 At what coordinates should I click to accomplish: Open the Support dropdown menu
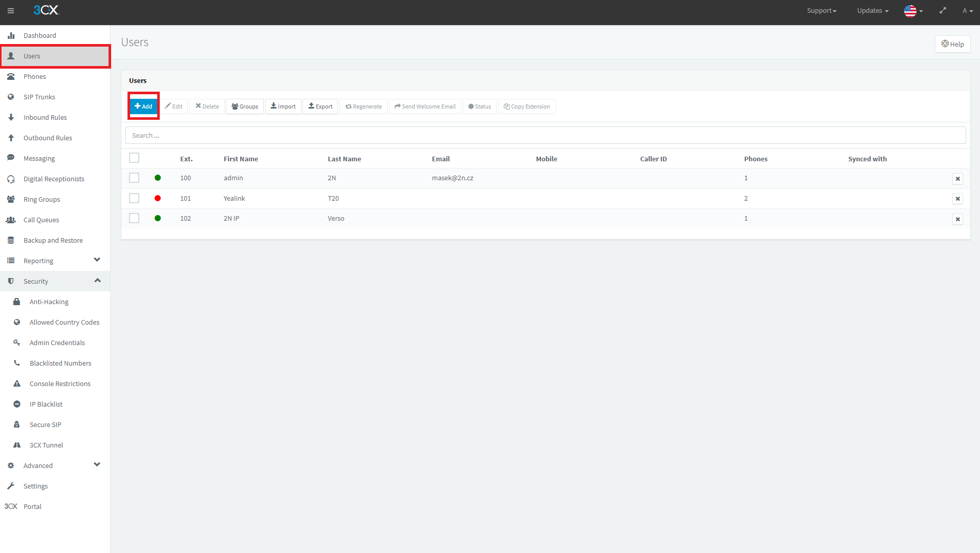coord(821,11)
